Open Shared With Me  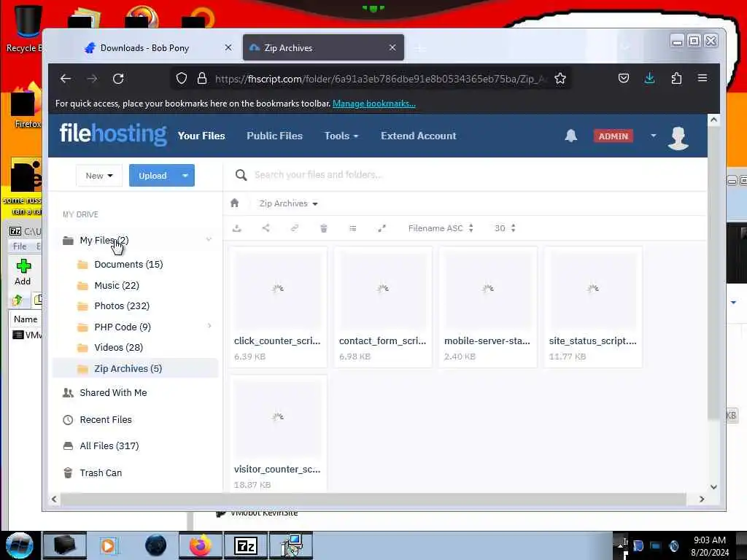tap(113, 392)
